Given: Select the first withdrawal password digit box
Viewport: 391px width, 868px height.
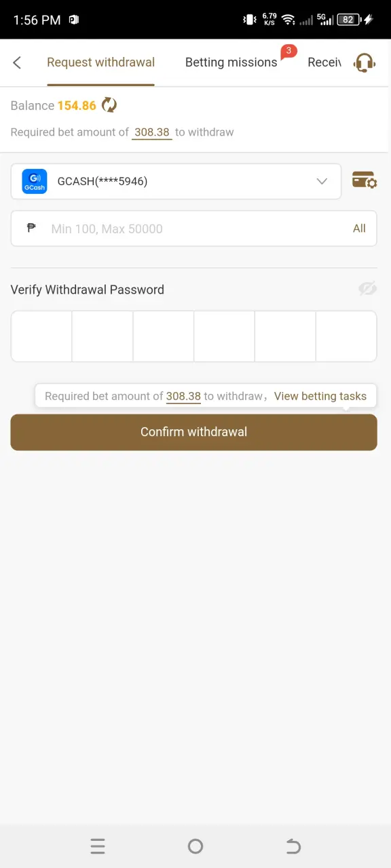Looking at the screenshot, I should point(41,336).
